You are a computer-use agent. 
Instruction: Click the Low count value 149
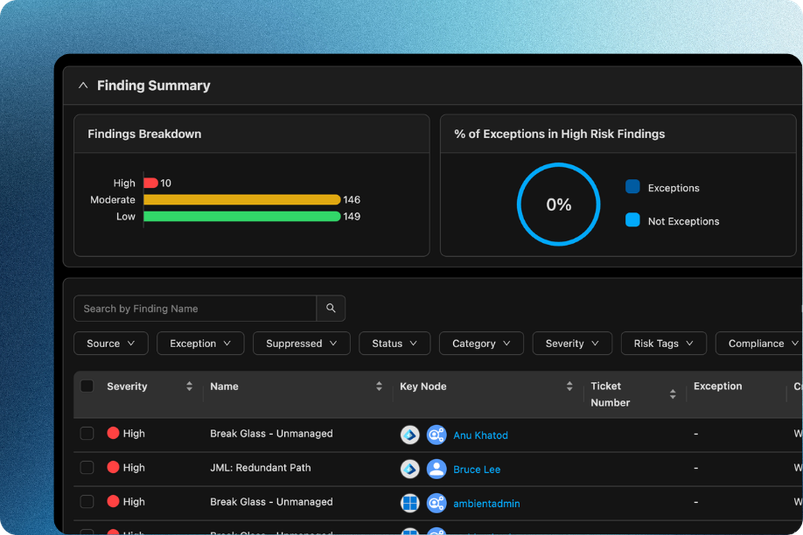point(352,217)
